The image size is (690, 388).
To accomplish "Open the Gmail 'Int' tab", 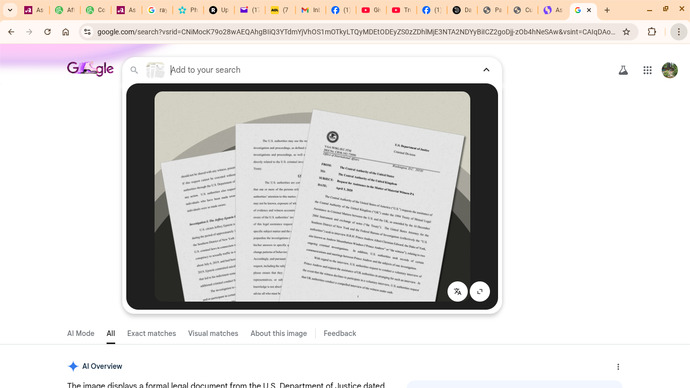I will (x=310, y=10).
